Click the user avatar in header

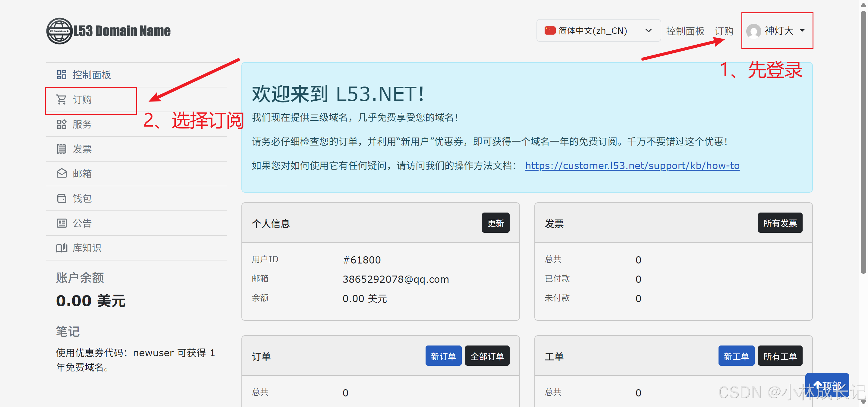pos(753,31)
